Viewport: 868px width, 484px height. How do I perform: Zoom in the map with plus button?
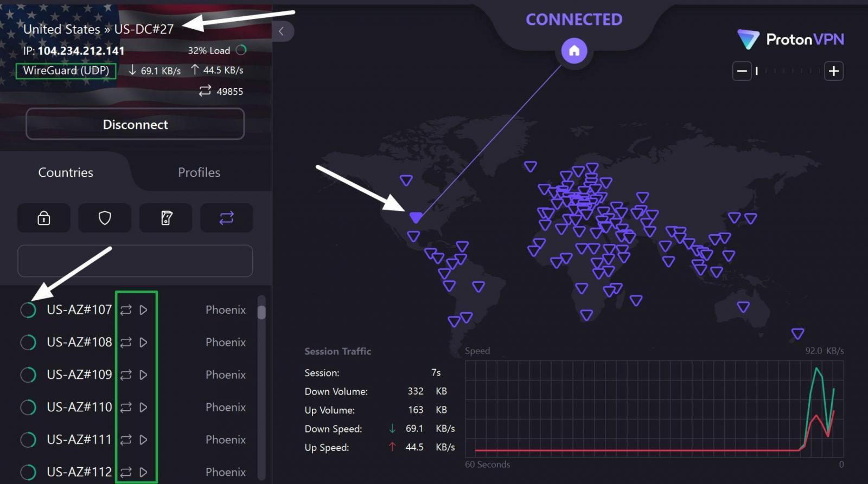834,71
